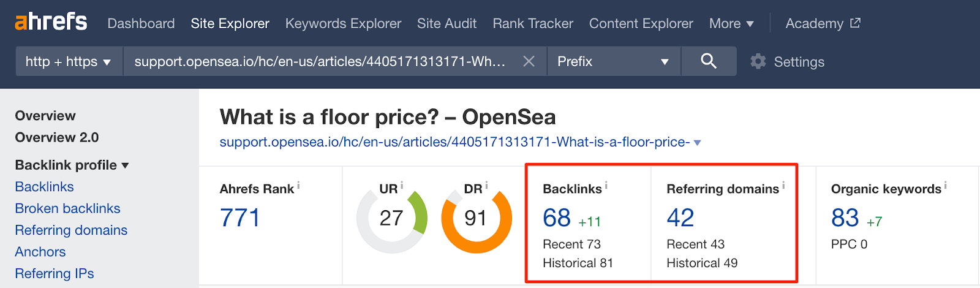Click the Referring domains info icon
Screen dimensions: 980x288
(x=783, y=185)
